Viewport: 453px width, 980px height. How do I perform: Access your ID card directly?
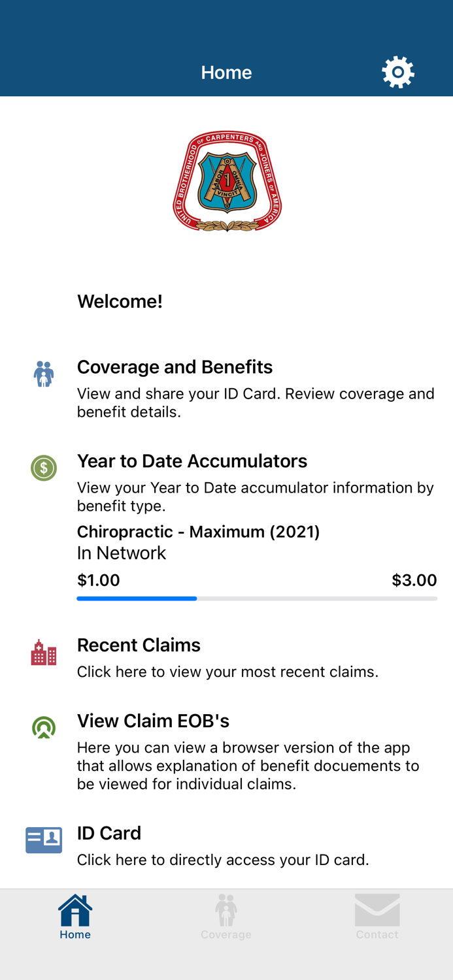(109, 834)
